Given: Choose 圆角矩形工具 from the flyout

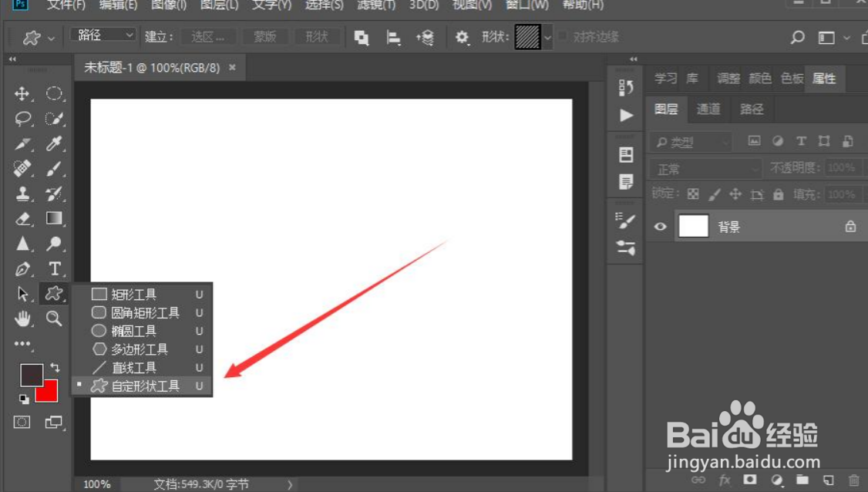Looking at the screenshot, I should point(142,312).
